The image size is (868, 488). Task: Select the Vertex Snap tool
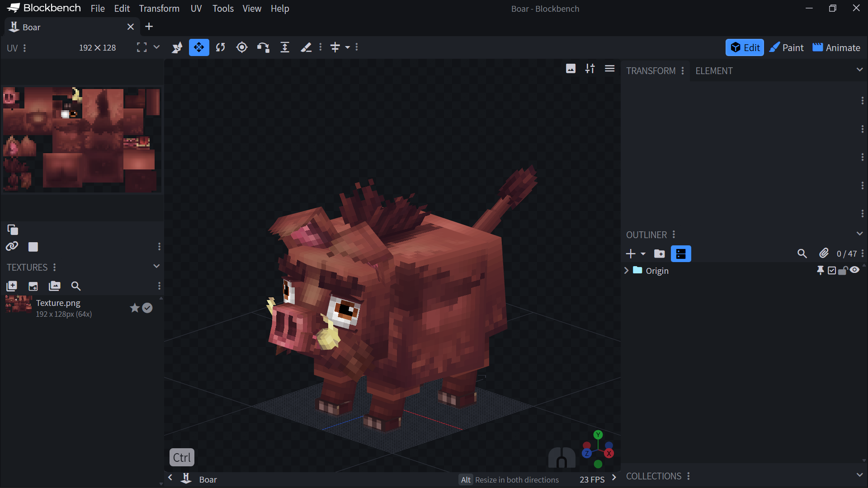tap(263, 47)
